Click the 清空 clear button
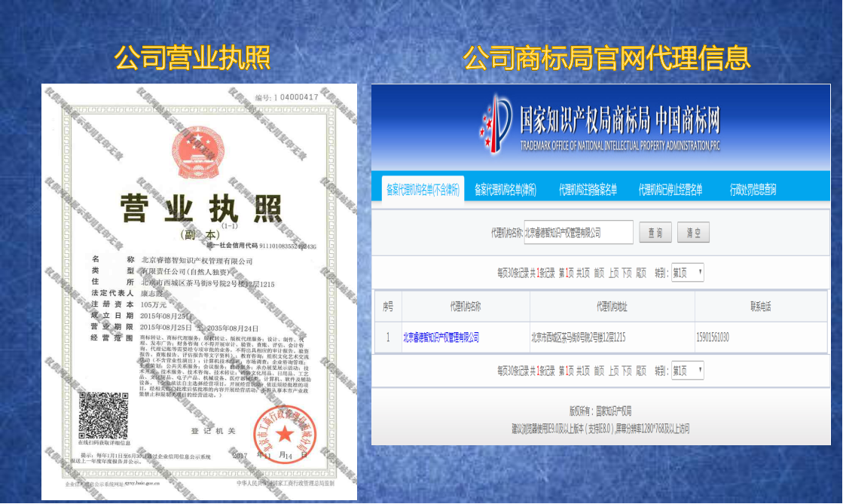Image resolution: width=843 pixels, height=504 pixels. tap(693, 232)
